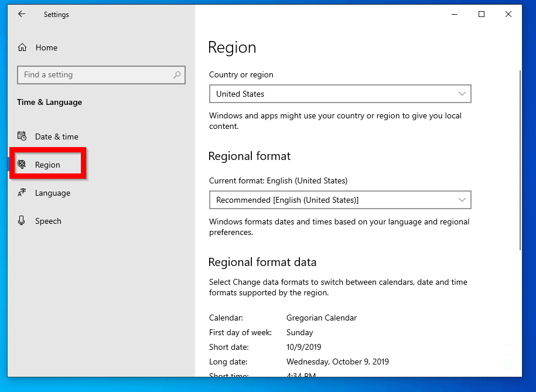Click the back arrow in Settings
Viewport: 536px width, 392px height.
coord(22,14)
